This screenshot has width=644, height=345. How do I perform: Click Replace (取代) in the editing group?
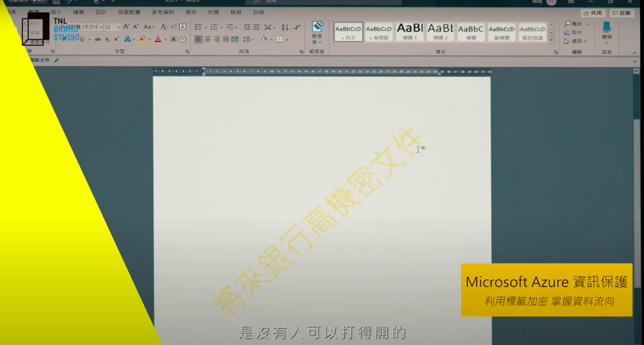573,33
